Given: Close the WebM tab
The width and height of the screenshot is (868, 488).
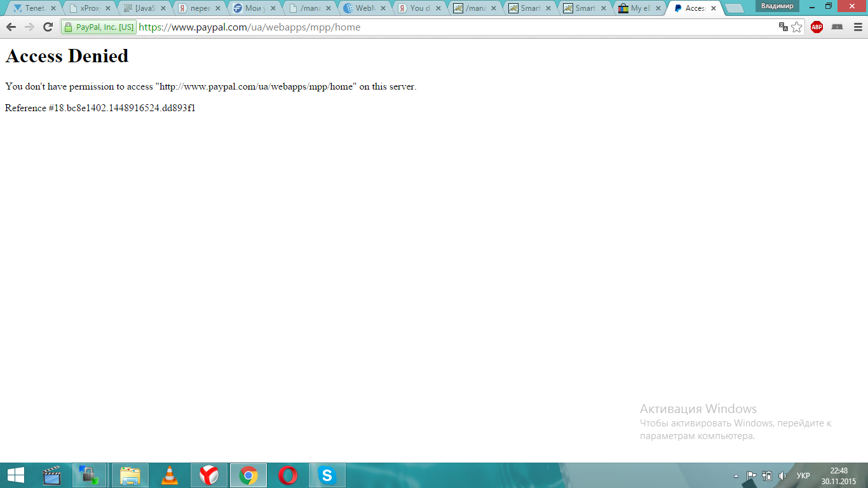Looking at the screenshot, I should click(383, 9).
